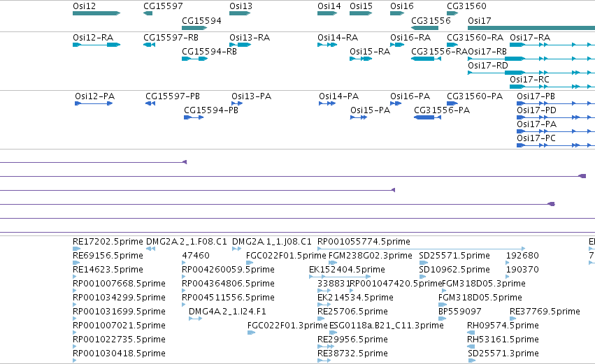Select protein label Osi12-PA
Screen dimensions: 595x364
tap(94, 96)
